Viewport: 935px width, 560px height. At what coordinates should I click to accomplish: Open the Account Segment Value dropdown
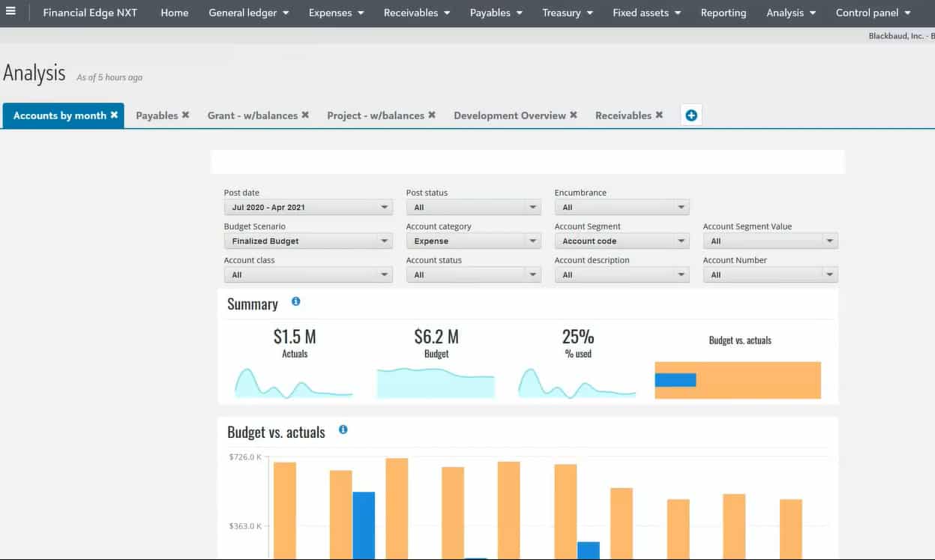click(770, 241)
